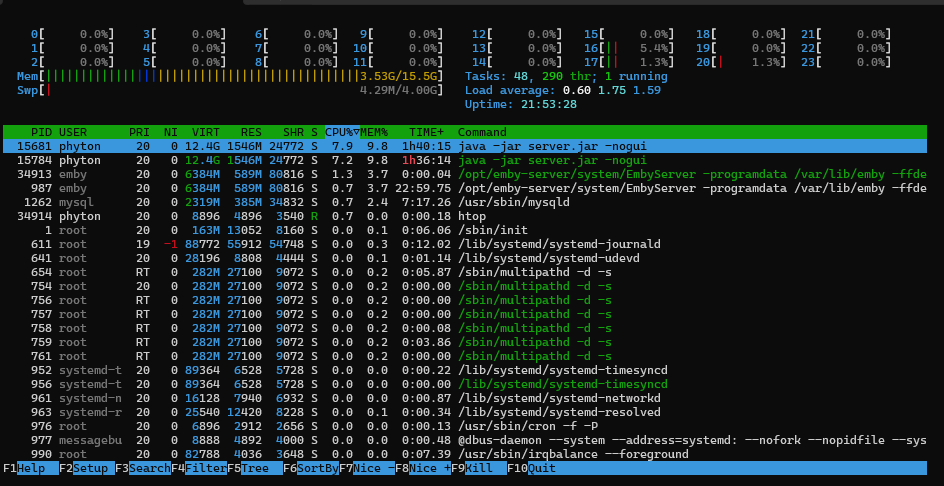
Task: Click the 4.29M/4.00G swap value
Action: tap(399, 90)
